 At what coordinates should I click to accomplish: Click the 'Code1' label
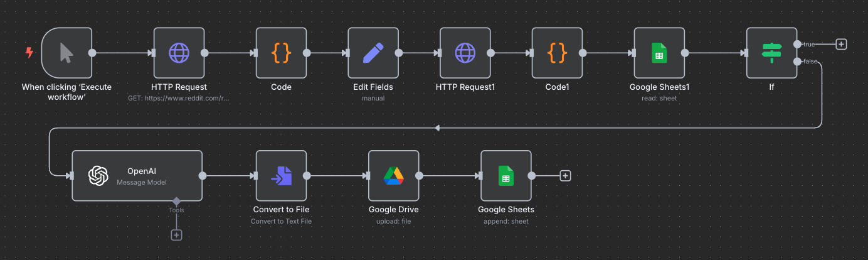(x=558, y=87)
